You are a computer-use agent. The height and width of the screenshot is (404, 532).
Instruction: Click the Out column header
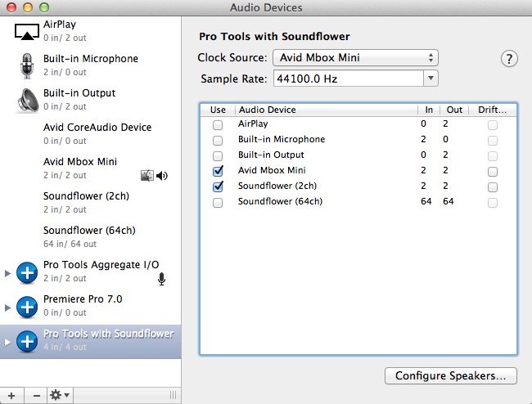pos(454,110)
